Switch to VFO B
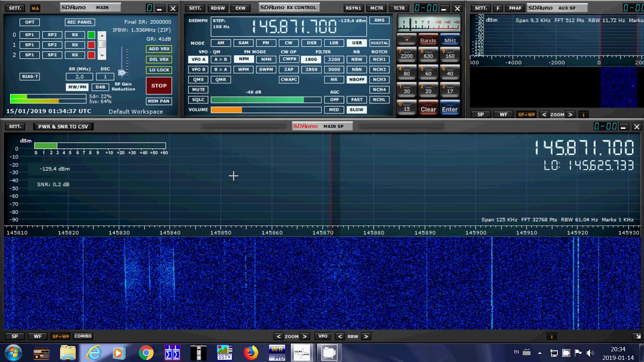The height and width of the screenshot is (362, 644). click(x=198, y=69)
